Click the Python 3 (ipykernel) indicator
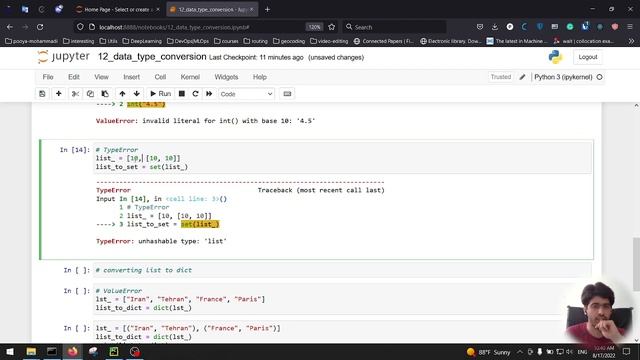The height and width of the screenshot is (360, 640). pos(563,77)
